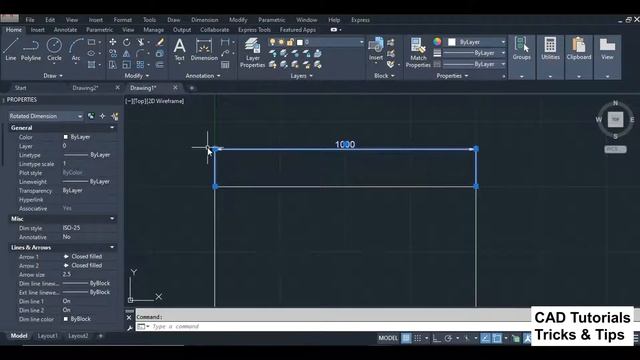Viewport: 640px width, 360px height.
Task: Open the File menu
Action: tap(30, 20)
